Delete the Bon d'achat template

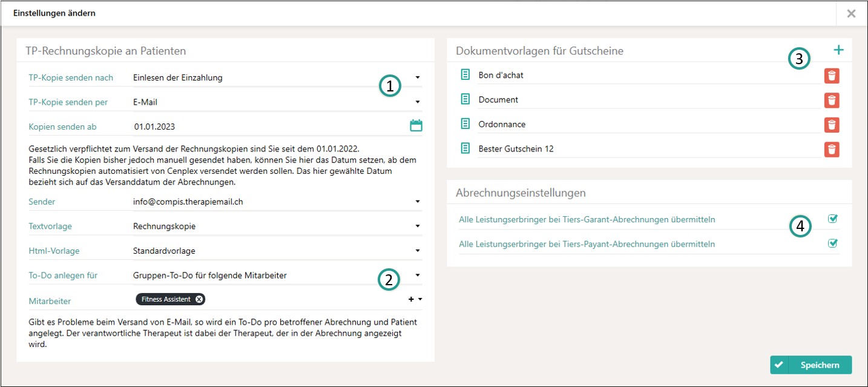point(832,76)
